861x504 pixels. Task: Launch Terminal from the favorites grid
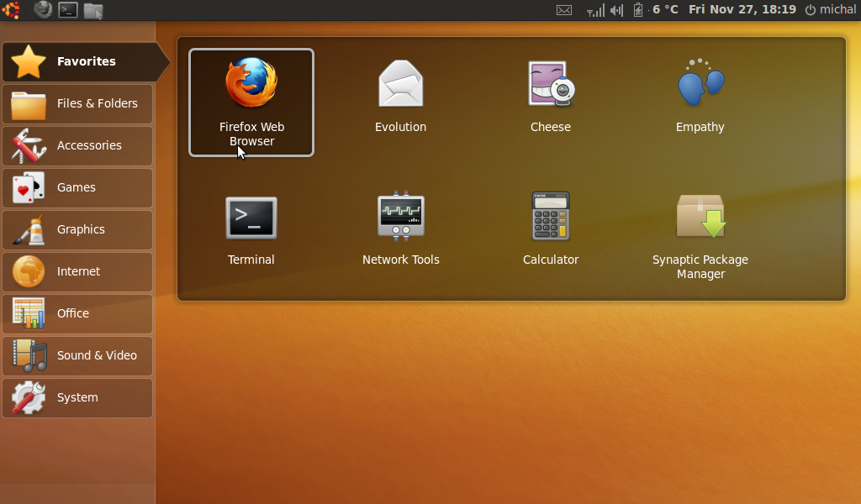[251, 230]
